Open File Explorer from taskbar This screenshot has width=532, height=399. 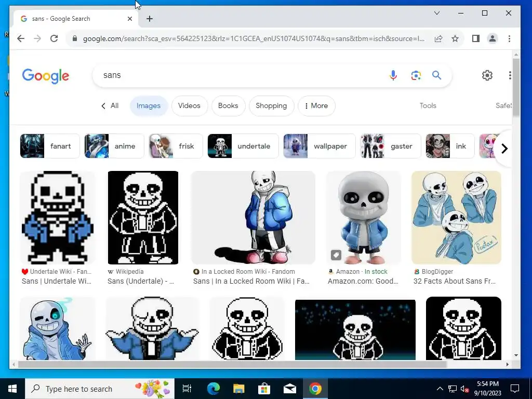[x=239, y=389]
